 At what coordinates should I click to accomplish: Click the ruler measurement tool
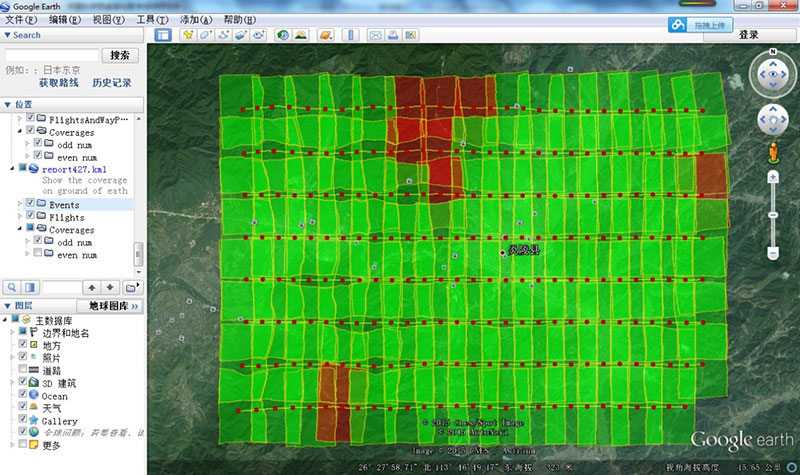[349, 35]
